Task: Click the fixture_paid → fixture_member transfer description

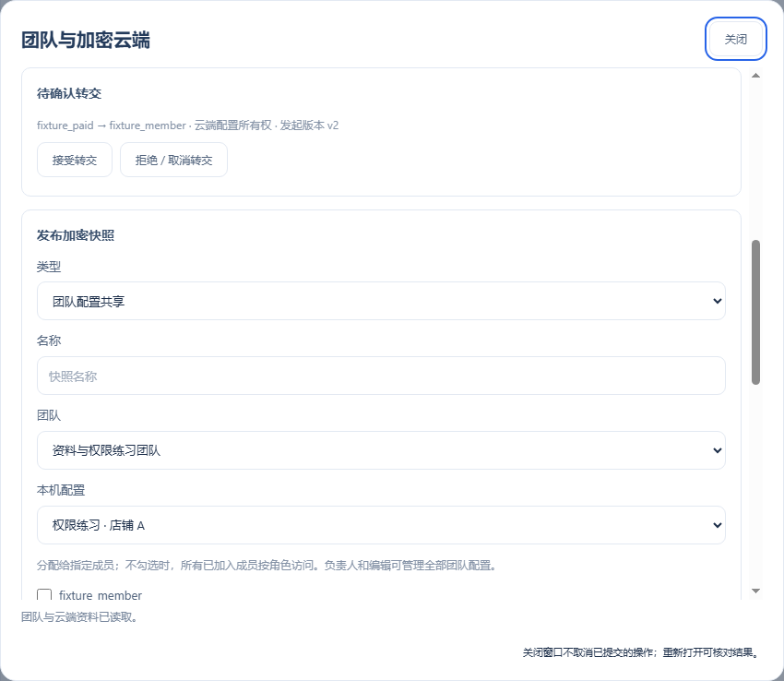Action: (x=187, y=125)
